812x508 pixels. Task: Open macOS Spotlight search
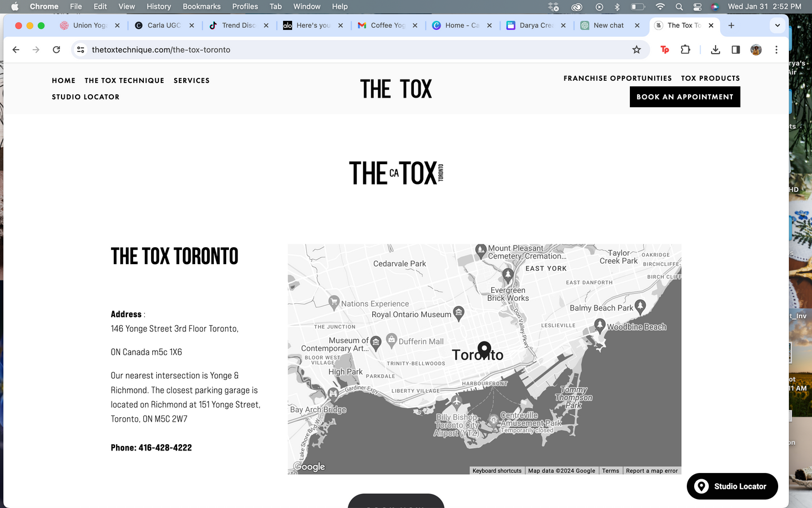pos(679,7)
